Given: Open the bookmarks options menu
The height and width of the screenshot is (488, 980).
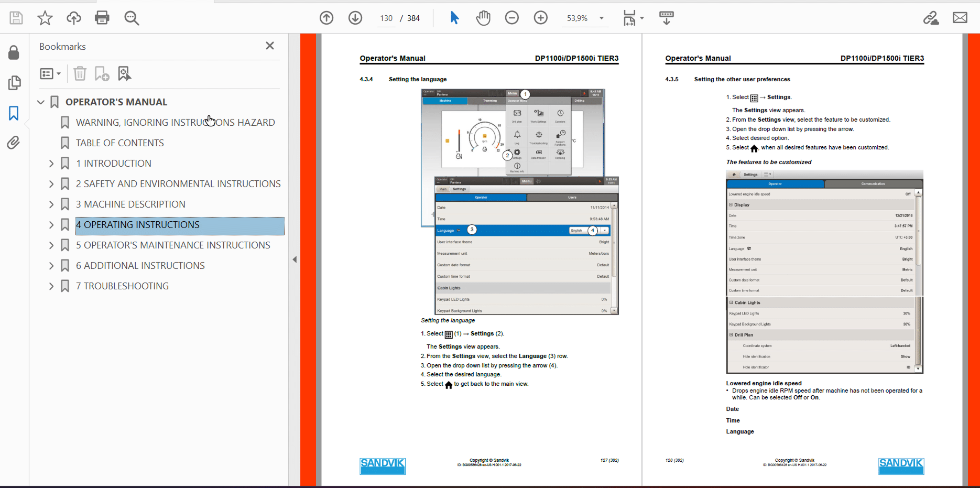Looking at the screenshot, I should (x=50, y=74).
